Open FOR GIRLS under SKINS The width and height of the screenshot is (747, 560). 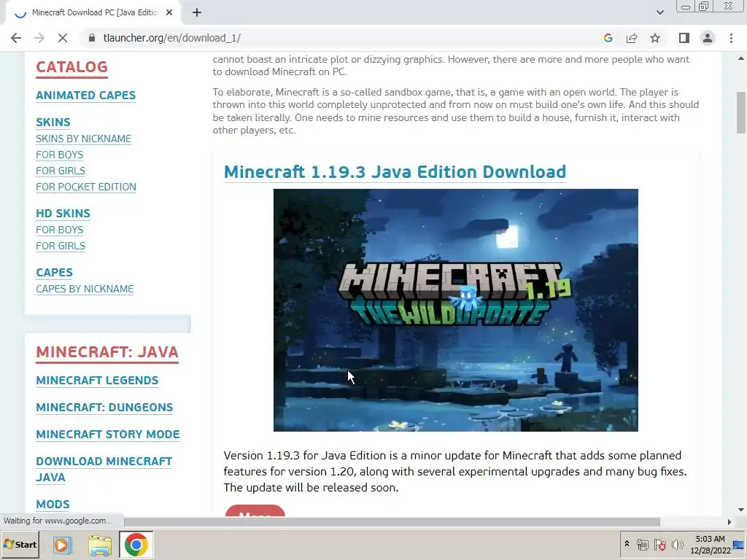click(x=61, y=171)
